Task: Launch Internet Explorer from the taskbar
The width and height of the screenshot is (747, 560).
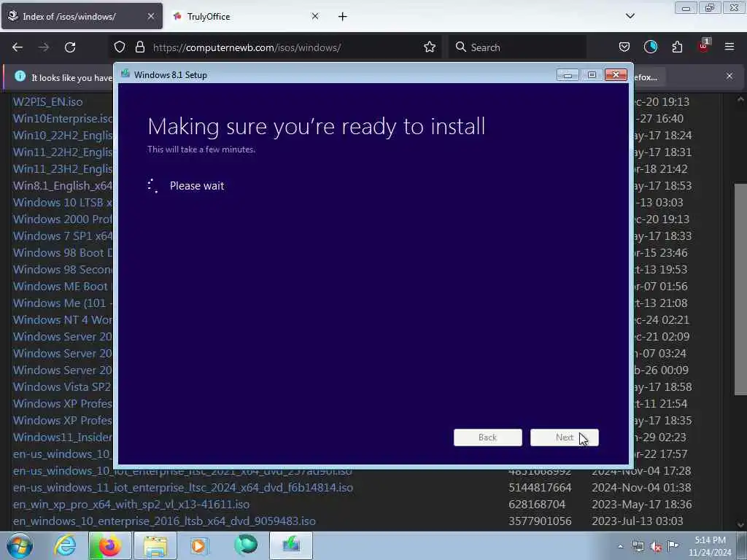Action: (64, 545)
